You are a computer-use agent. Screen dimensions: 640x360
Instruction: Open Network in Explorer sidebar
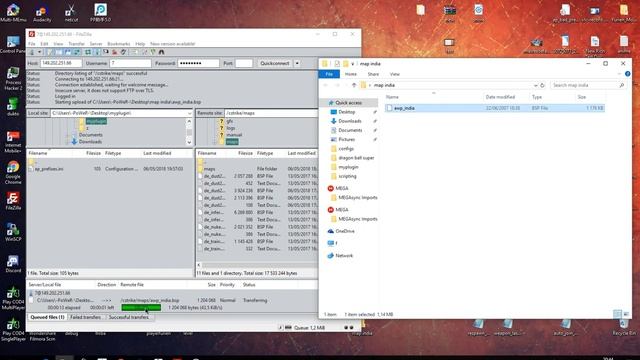[x=344, y=256]
